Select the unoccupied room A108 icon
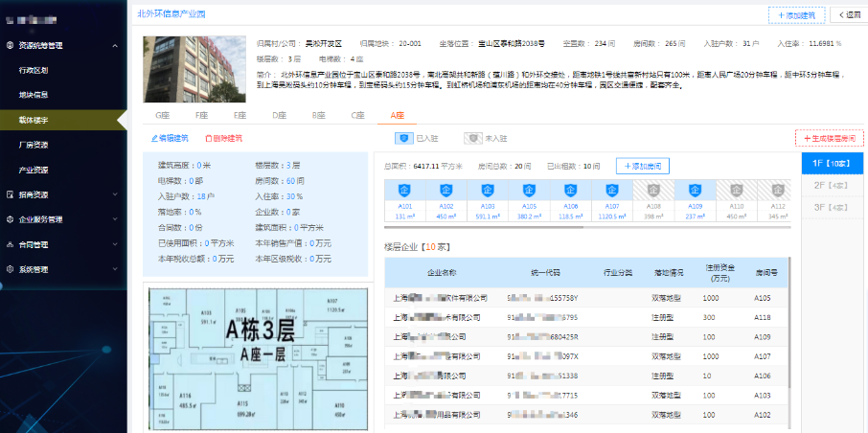868x433 pixels. [653, 189]
